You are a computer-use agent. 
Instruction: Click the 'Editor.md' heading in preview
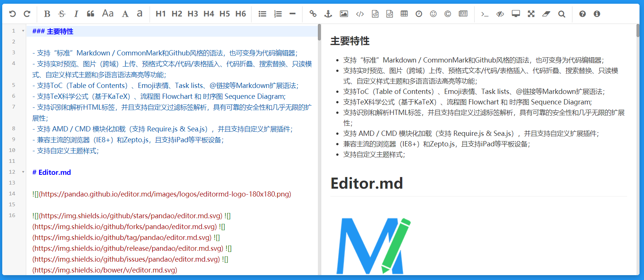[x=367, y=183]
